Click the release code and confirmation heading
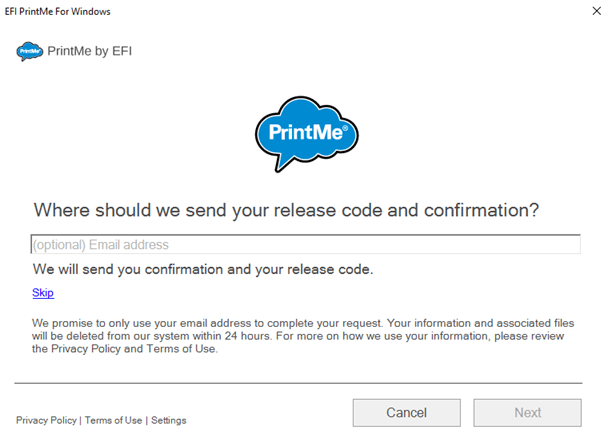 (x=286, y=210)
